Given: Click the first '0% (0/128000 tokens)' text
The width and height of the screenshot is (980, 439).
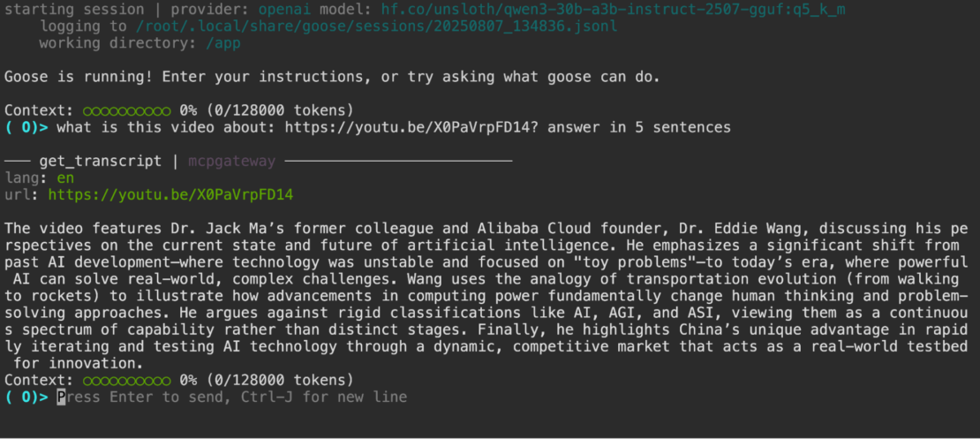Looking at the screenshot, I should (266, 110).
